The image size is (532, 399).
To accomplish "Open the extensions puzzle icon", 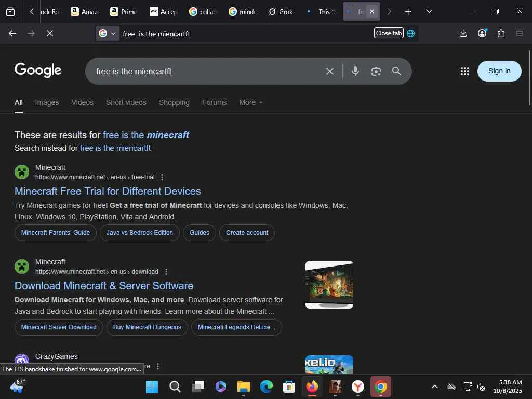I will click(x=501, y=33).
